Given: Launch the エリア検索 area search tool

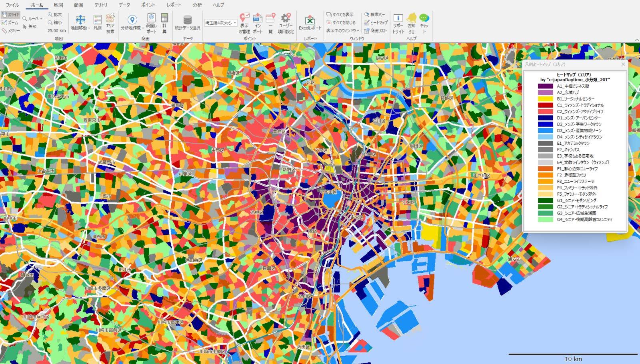Looking at the screenshot, I should [x=110, y=22].
